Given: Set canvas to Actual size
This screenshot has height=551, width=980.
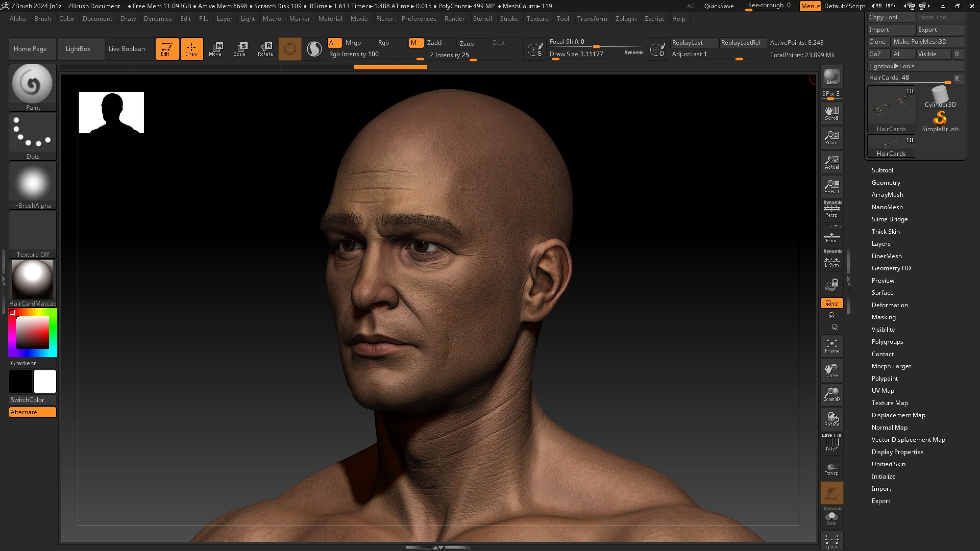Looking at the screenshot, I should (x=832, y=162).
